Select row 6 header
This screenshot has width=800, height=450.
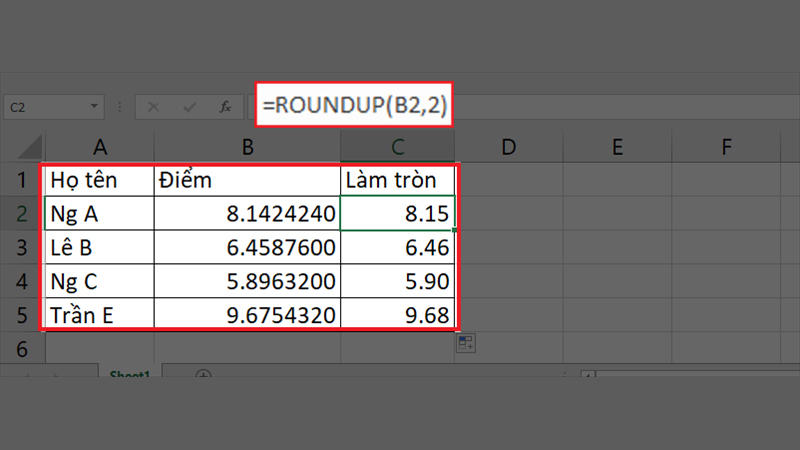click(22, 348)
